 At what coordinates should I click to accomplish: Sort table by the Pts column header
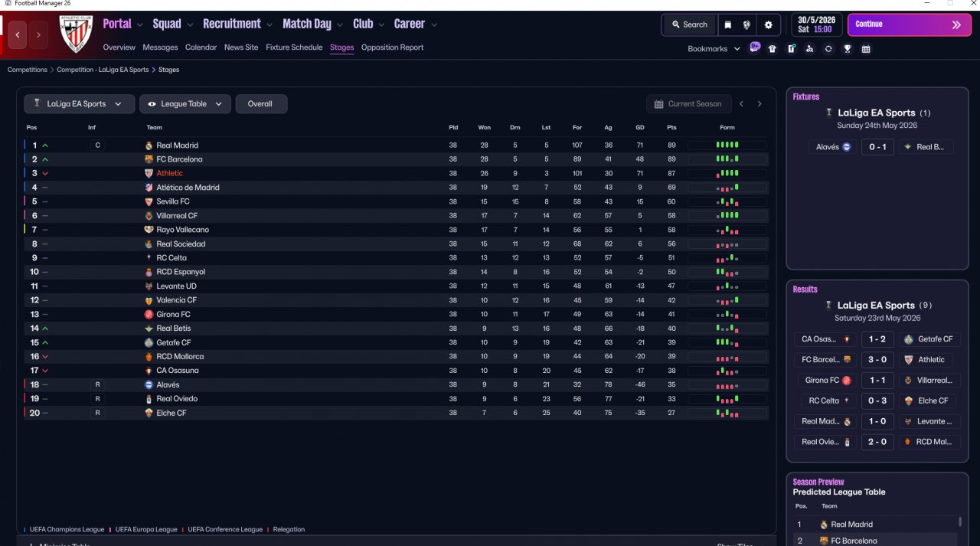(671, 128)
